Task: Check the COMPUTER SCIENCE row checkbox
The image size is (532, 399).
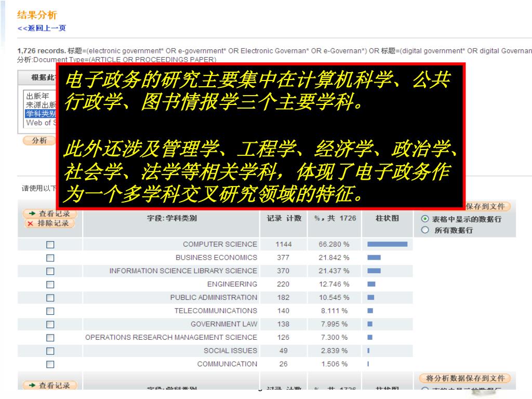Action: coord(50,245)
